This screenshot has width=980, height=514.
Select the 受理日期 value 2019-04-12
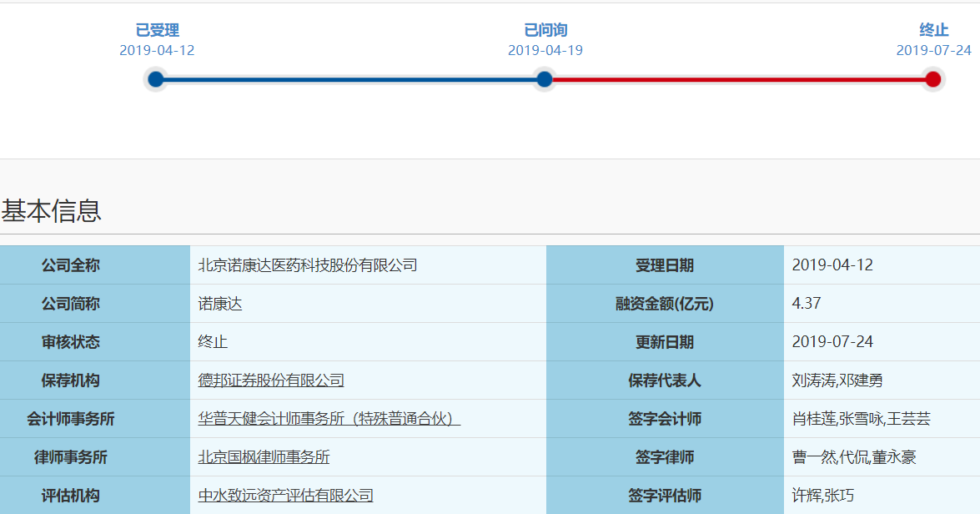[x=832, y=265]
